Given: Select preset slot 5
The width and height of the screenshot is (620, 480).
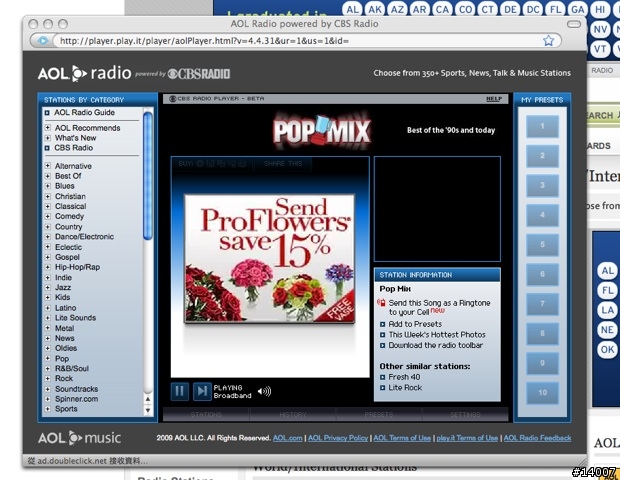Looking at the screenshot, I should pos(542,244).
